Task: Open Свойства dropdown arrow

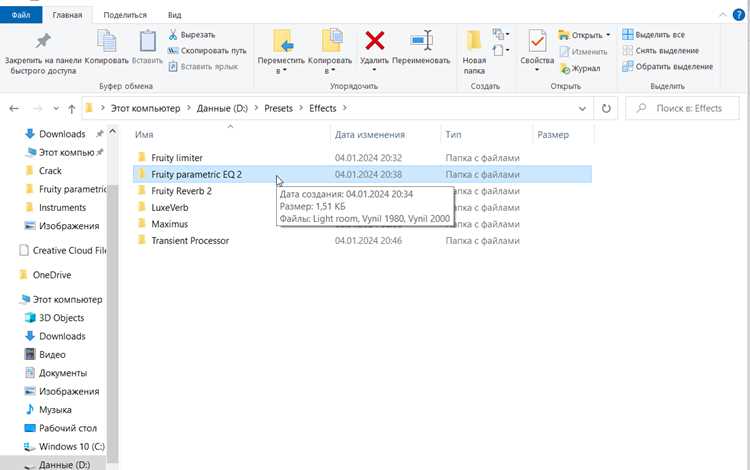Action: coord(537,70)
